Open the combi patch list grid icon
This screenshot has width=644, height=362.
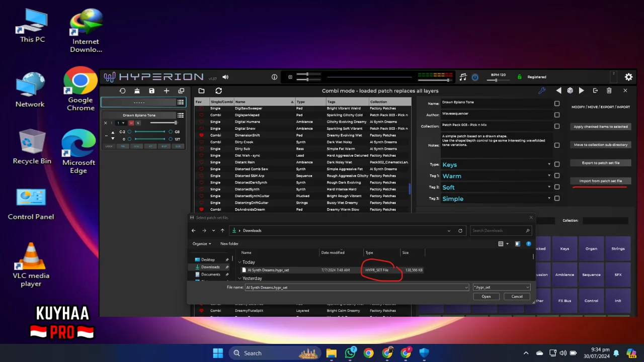[180, 102]
